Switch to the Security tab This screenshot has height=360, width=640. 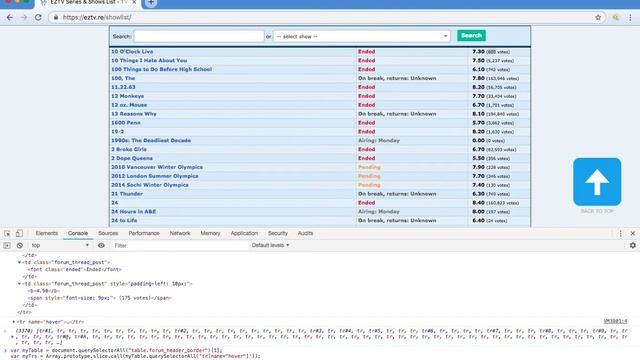coord(278,233)
